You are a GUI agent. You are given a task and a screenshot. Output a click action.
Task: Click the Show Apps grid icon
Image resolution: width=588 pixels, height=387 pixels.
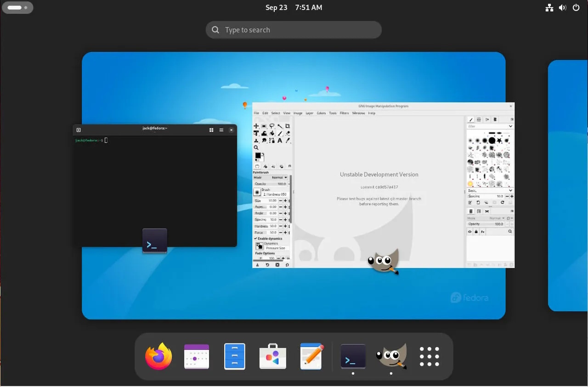pyautogui.click(x=430, y=357)
